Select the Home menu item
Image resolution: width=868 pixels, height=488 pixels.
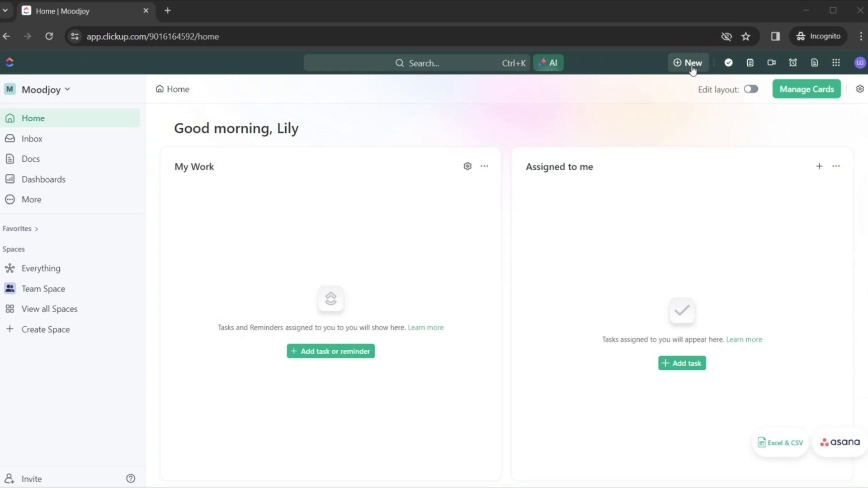click(x=33, y=118)
